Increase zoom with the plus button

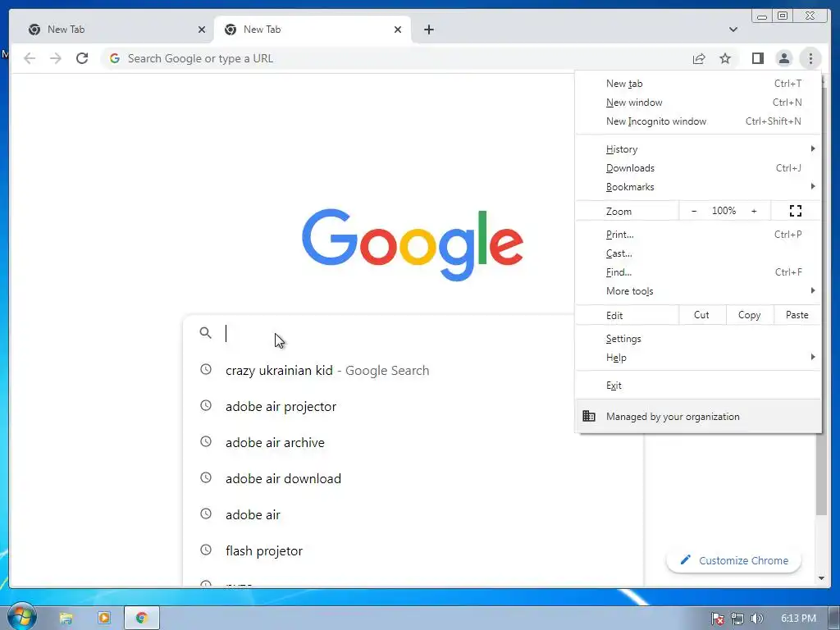pos(754,211)
